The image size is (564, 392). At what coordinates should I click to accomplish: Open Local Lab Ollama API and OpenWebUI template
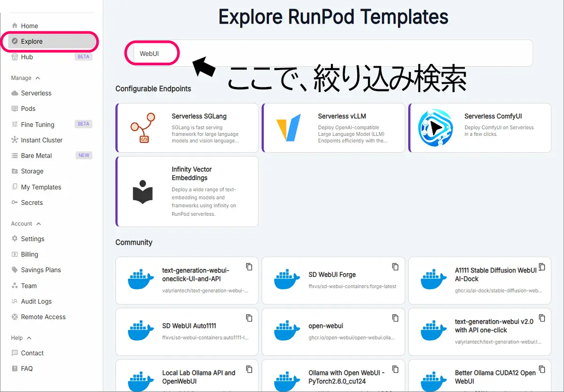[x=187, y=376]
